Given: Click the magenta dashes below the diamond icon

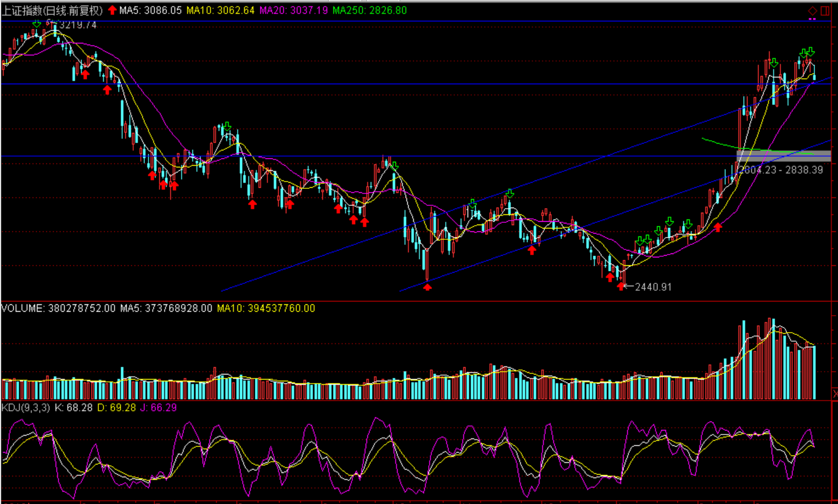Looking at the screenshot, I should (813, 19).
